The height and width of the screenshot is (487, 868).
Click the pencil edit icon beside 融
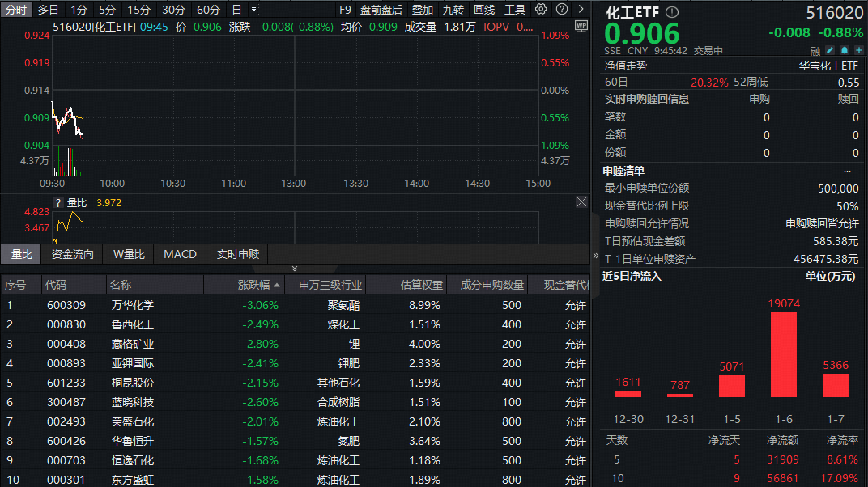click(x=828, y=50)
